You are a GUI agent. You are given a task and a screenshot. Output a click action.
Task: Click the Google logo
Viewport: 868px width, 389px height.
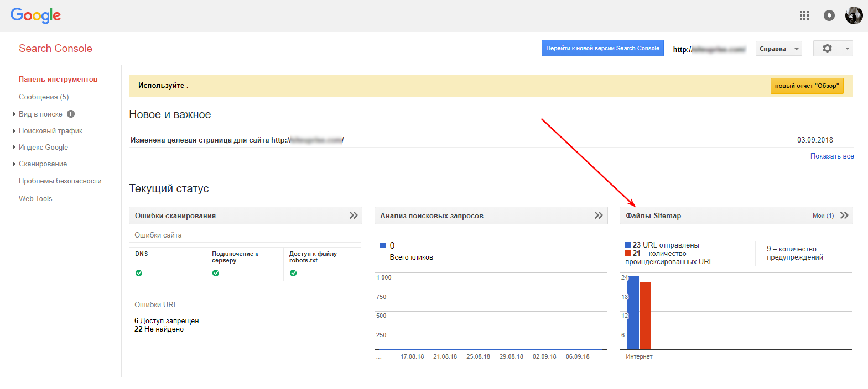35,15
